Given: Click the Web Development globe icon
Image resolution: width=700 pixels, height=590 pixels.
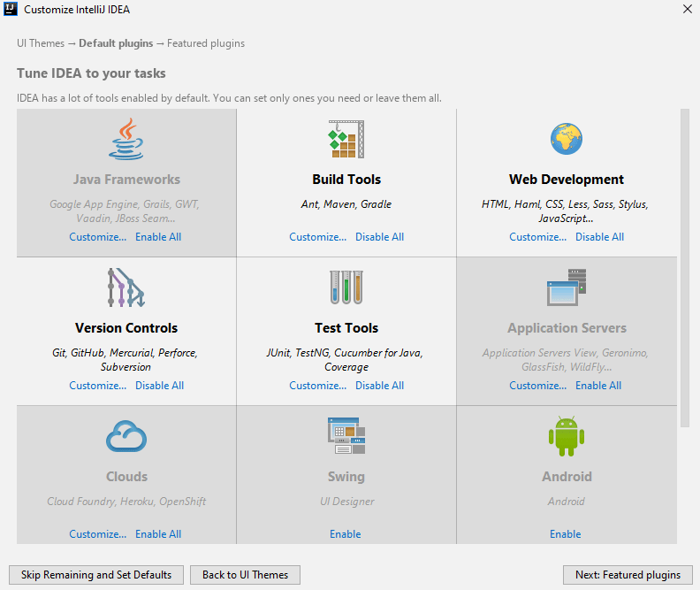Looking at the screenshot, I should click(566, 139).
